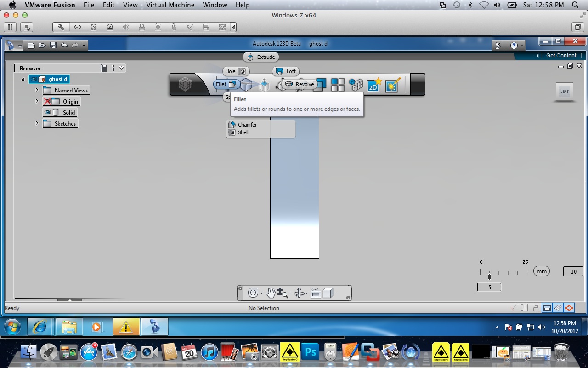The width and height of the screenshot is (588, 368).
Task: Toggle the red loop status icon
Action: pos(570,308)
